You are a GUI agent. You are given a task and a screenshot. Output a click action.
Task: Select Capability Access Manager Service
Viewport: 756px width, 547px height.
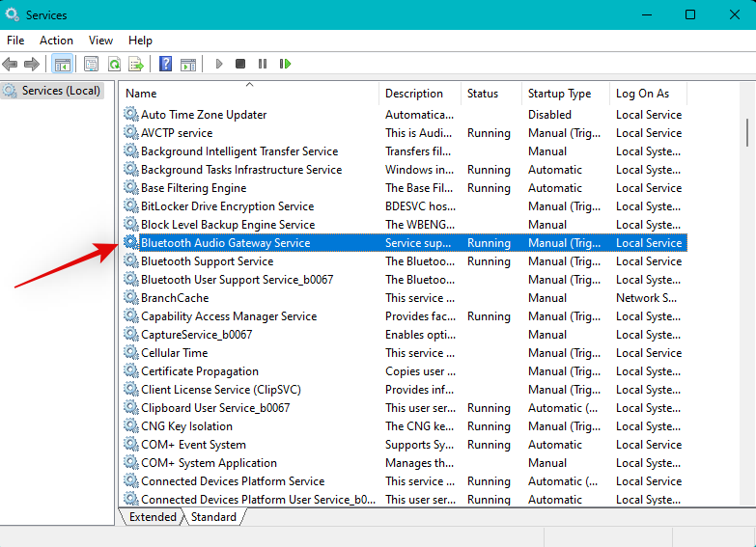(x=405, y=316)
